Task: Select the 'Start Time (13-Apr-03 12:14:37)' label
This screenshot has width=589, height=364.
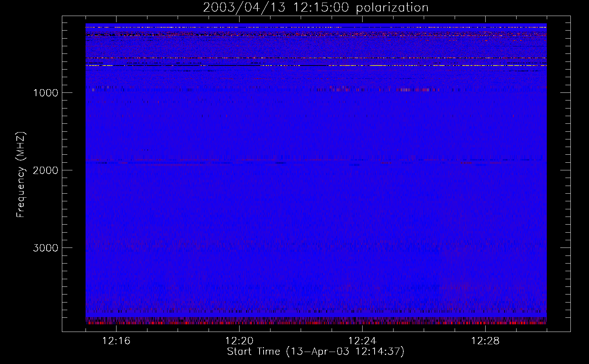Action: (x=316, y=352)
